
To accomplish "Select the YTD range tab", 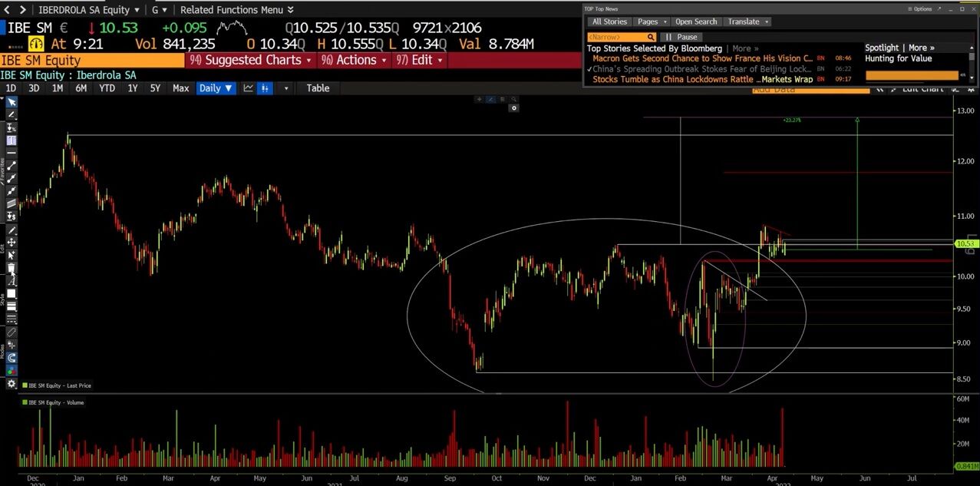I will (107, 88).
